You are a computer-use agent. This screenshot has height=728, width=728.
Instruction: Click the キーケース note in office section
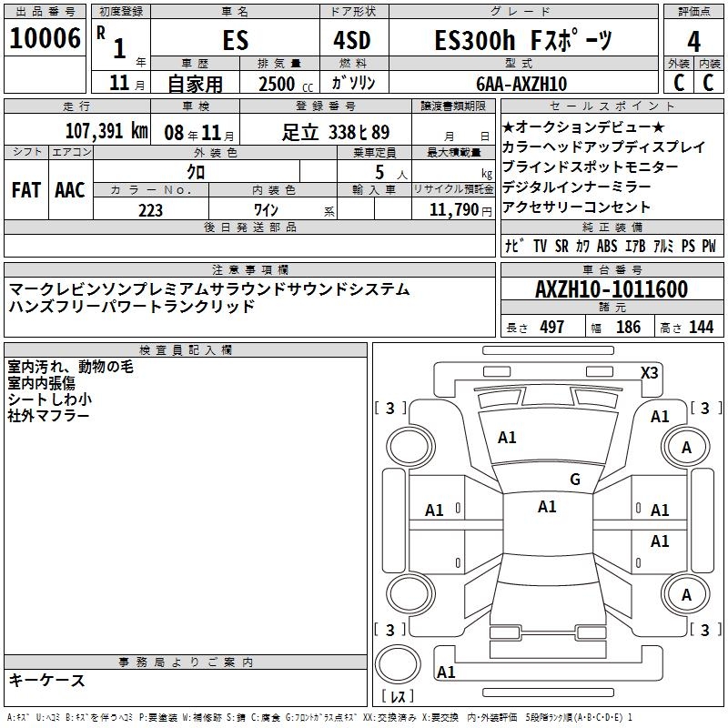[x=46, y=680]
